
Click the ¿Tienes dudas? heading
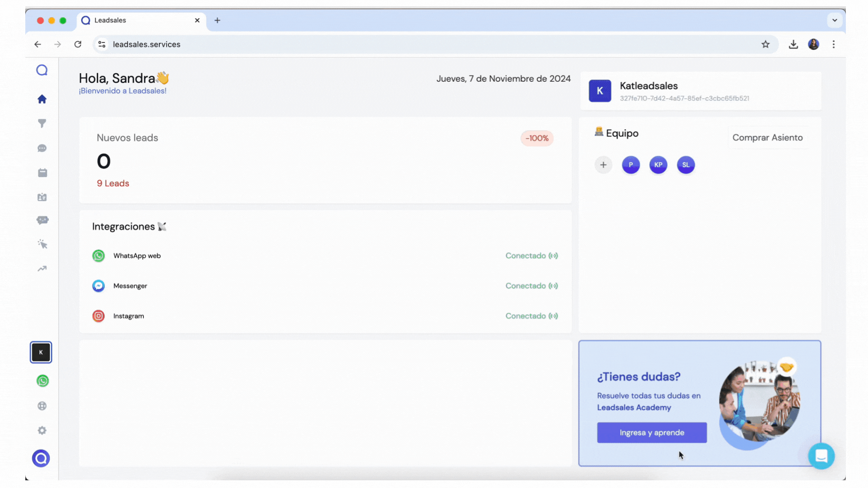coord(638,377)
